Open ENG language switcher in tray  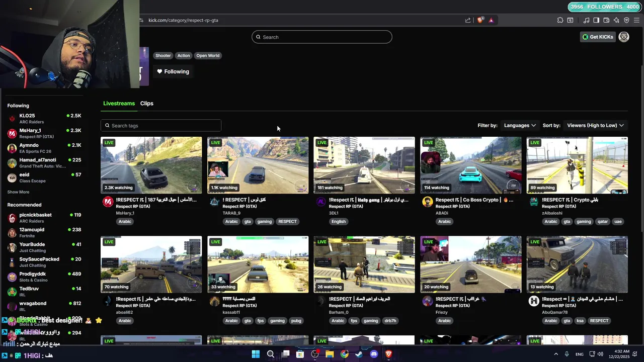click(580, 354)
